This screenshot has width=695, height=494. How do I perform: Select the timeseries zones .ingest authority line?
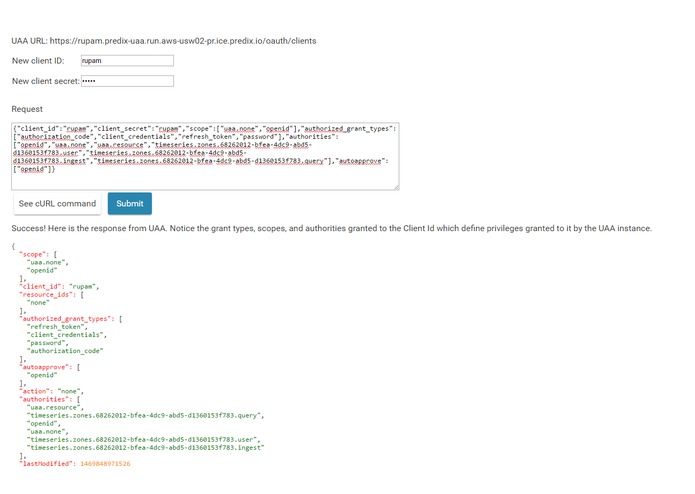click(146, 447)
